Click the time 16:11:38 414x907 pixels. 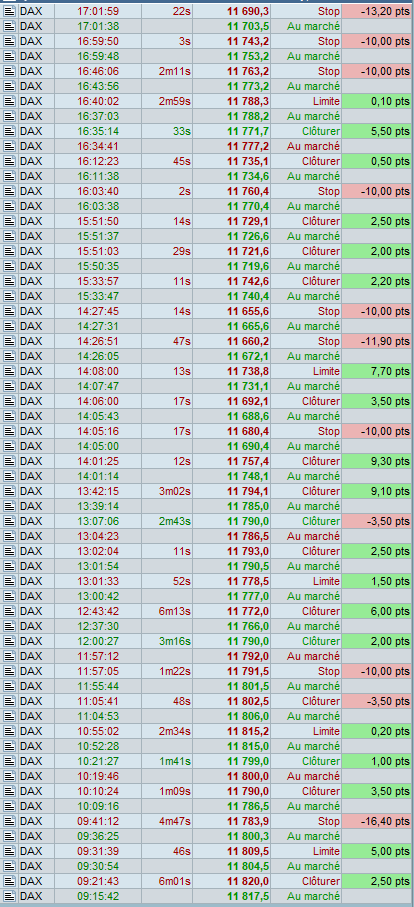[x=98, y=176]
